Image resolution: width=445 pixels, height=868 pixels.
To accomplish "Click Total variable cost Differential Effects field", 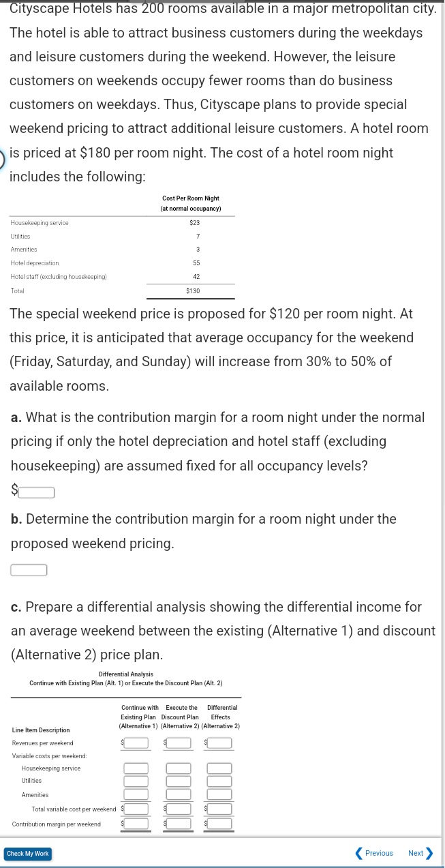I will point(219,809).
